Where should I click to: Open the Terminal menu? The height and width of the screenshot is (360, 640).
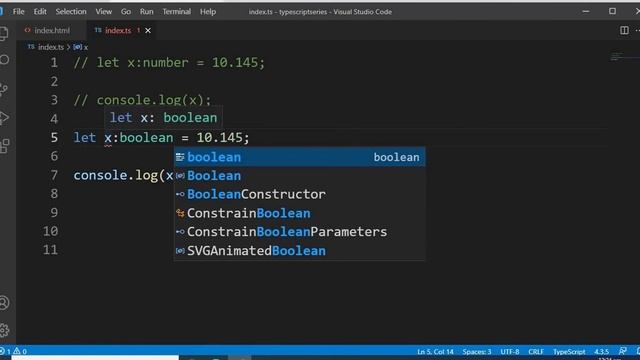(176, 12)
